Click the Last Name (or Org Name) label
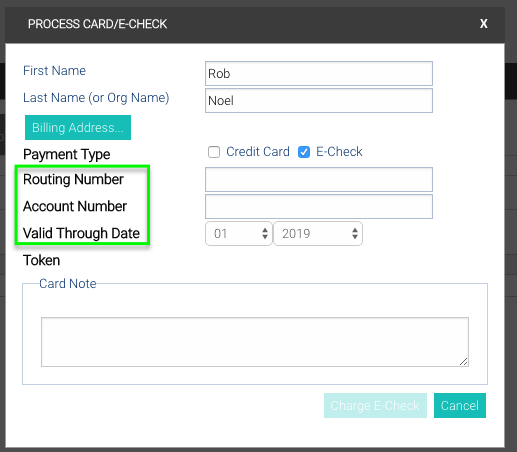Screen dimensions: 517x452 pyautogui.click(x=96, y=98)
